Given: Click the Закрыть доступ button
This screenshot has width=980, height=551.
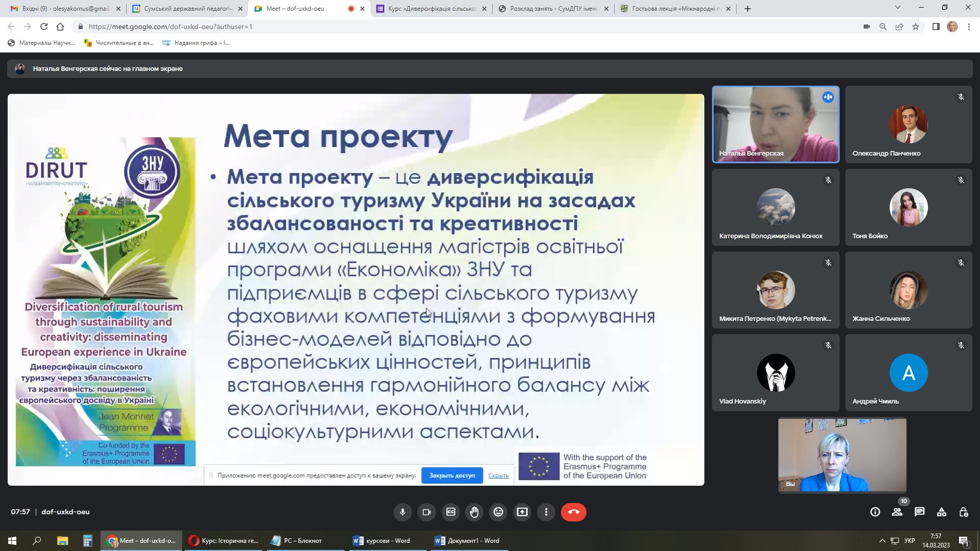Looking at the screenshot, I should pyautogui.click(x=452, y=475).
